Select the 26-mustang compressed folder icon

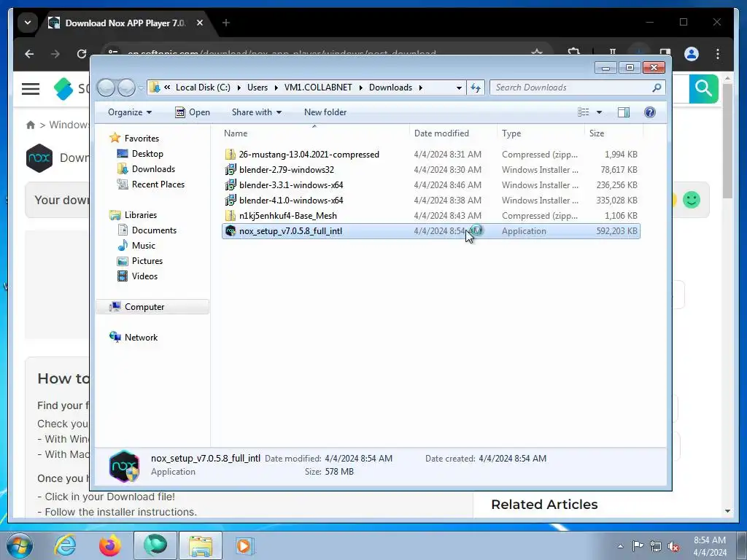(x=231, y=155)
